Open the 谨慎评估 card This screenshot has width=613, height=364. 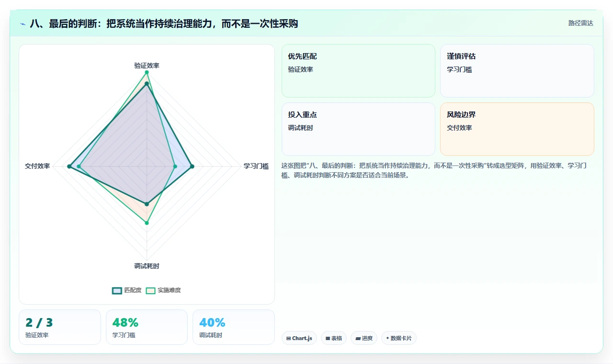pyautogui.click(x=517, y=71)
